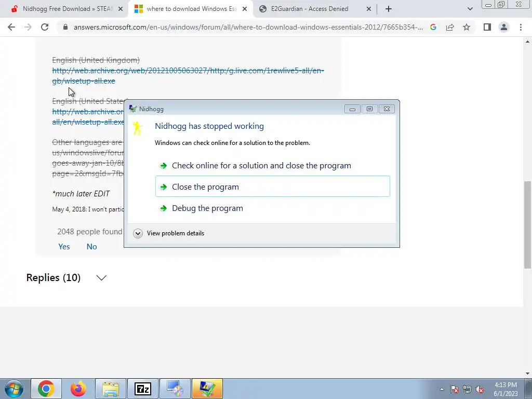Open the Google icon in address bar
This screenshot has width=532, height=399.
[x=433, y=27]
